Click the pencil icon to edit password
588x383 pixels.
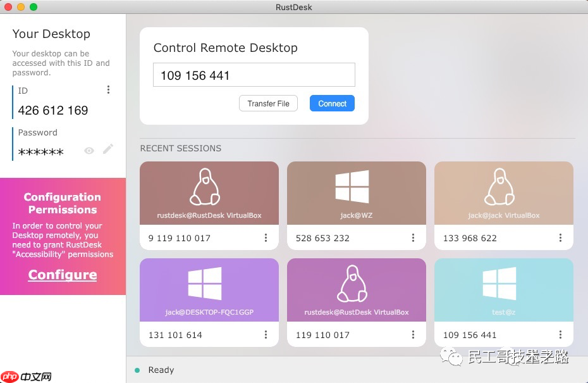108,149
